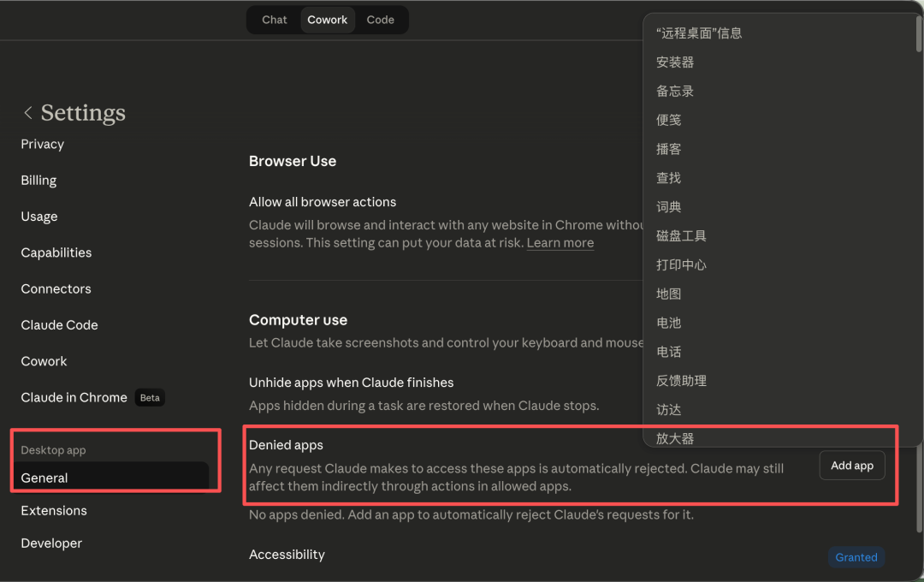Open the Learn more link
The image size is (924, 582).
click(x=560, y=242)
